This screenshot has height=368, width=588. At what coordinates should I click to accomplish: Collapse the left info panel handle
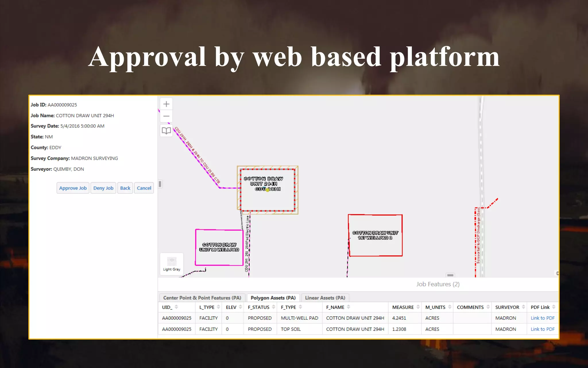click(160, 184)
